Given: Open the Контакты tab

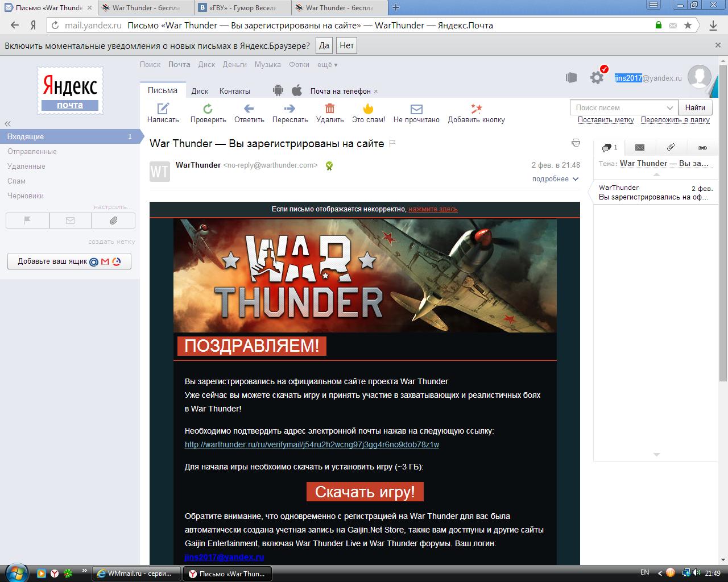Looking at the screenshot, I should point(234,91).
